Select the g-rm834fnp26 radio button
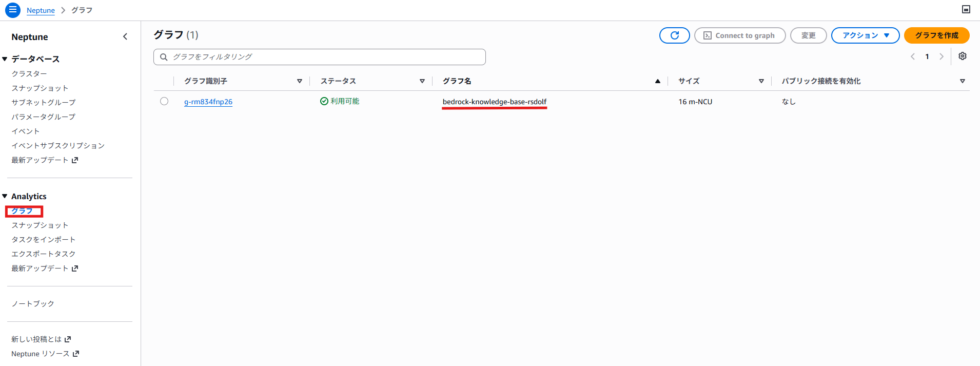The width and height of the screenshot is (980, 366). [x=164, y=101]
